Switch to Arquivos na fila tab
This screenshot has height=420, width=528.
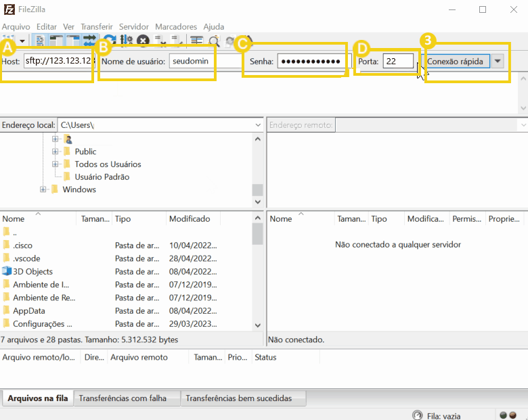(37, 398)
